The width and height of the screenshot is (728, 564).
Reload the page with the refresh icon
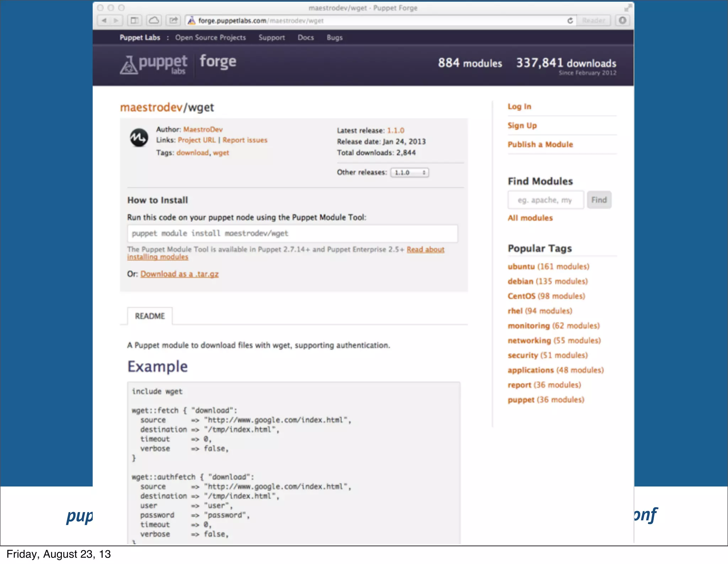click(570, 21)
